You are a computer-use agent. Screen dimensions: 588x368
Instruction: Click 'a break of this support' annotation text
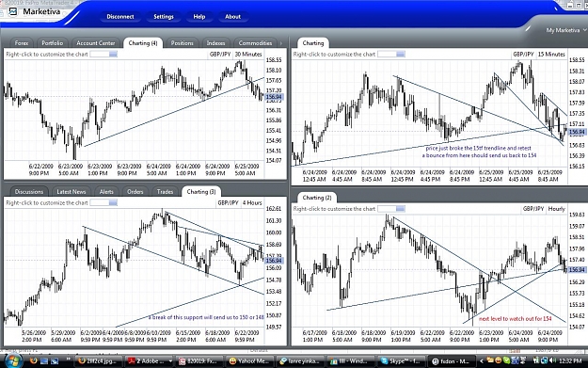(x=206, y=317)
